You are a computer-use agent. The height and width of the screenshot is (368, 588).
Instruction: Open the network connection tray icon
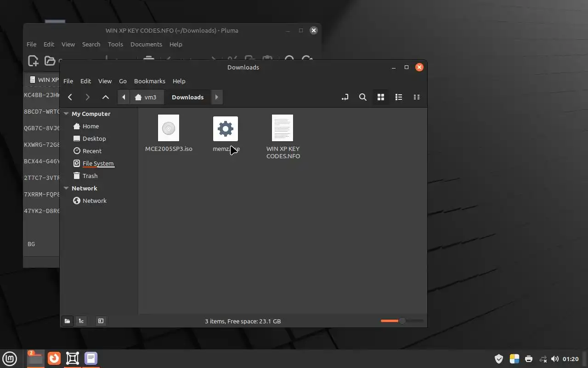pyautogui.click(x=543, y=359)
